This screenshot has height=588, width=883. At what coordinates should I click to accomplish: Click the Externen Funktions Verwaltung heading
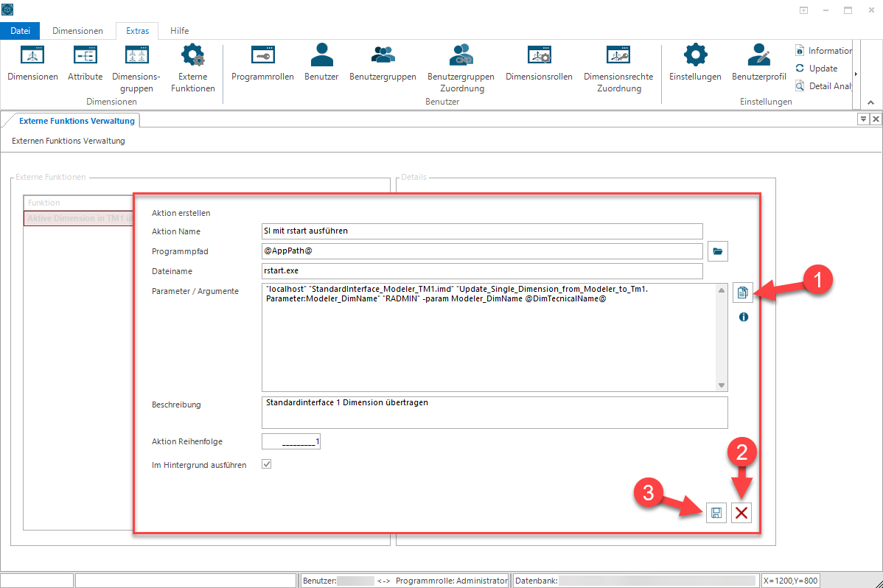[x=68, y=141]
